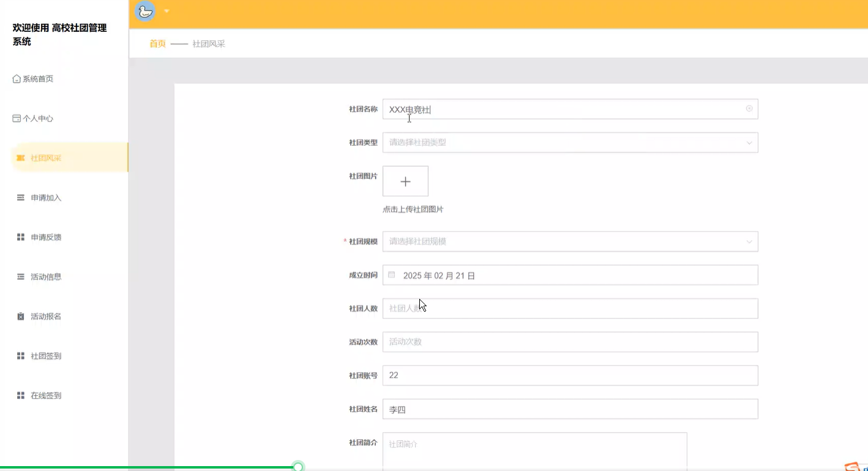This screenshot has width=868, height=471.
Task: Click the 申请反馈 grid icon
Action: point(20,237)
